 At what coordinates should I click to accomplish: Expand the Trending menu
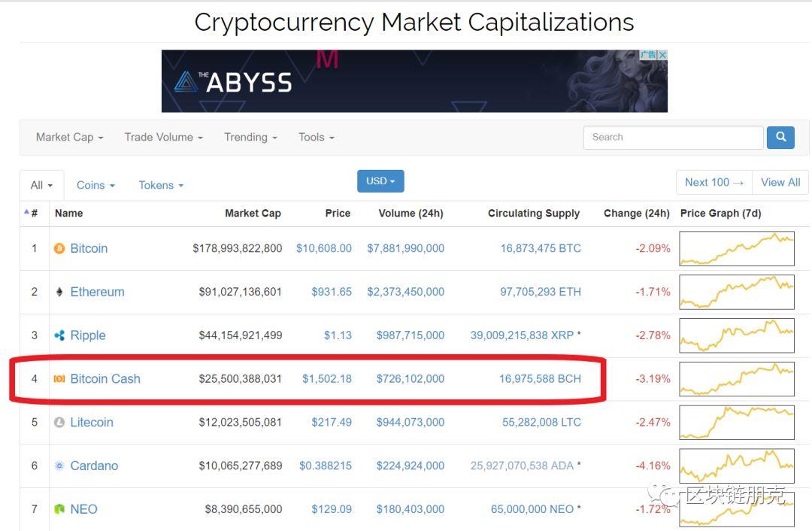(x=250, y=138)
